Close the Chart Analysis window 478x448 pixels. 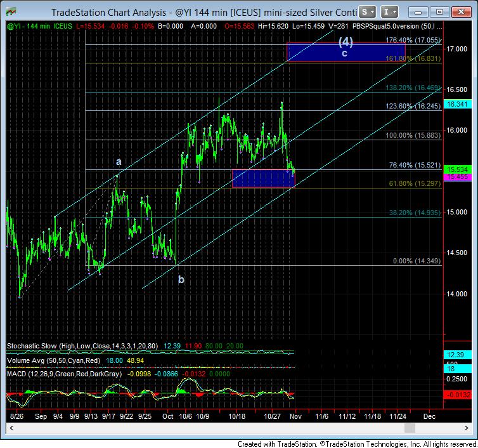(460, 11)
